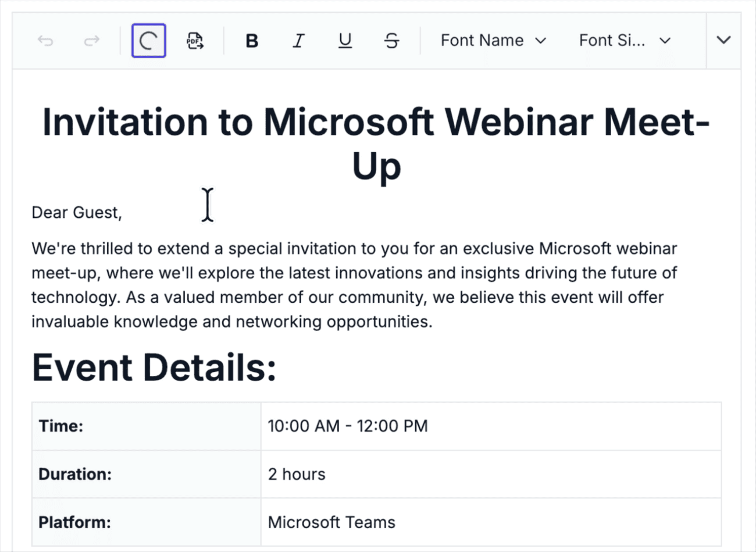Toggle Strikethrough formatting
The height and width of the screenshot is (552, 756).
coord(391,41)
